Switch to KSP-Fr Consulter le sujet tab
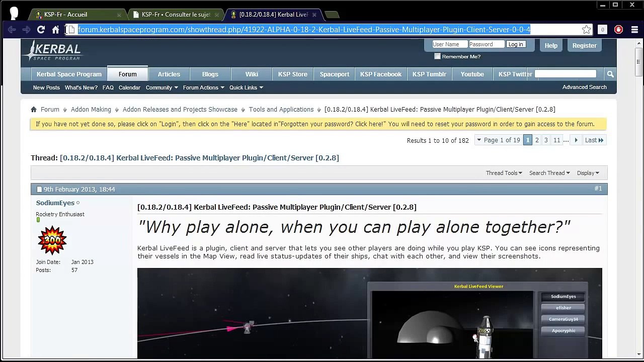This screenshot has height=362, width=644. (175, 15)
